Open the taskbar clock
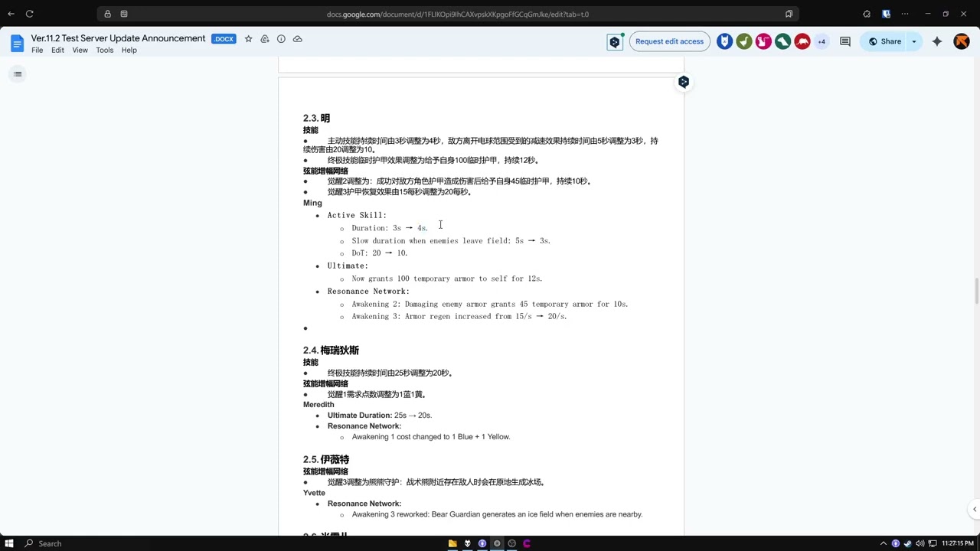980x551 pixels. [958, 543]
